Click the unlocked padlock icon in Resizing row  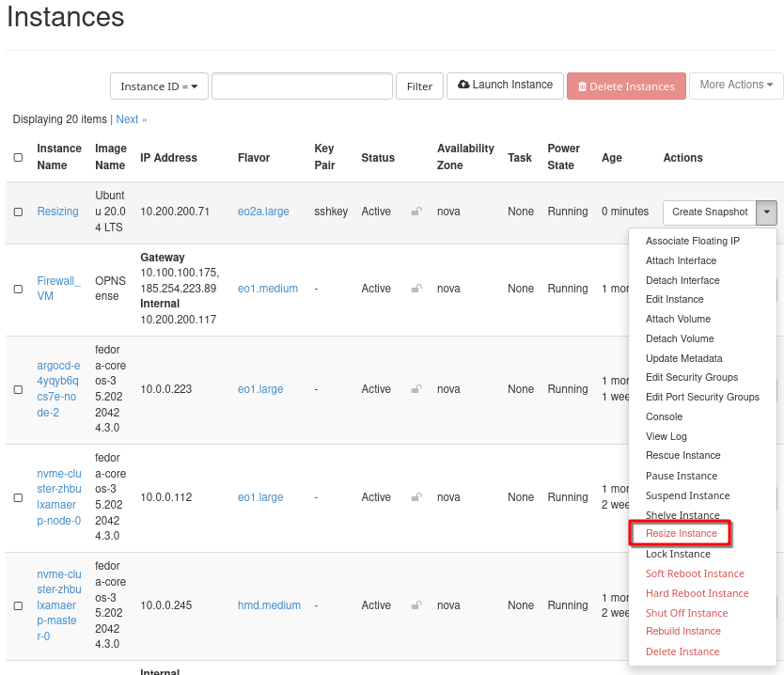[x=416, y=212]
